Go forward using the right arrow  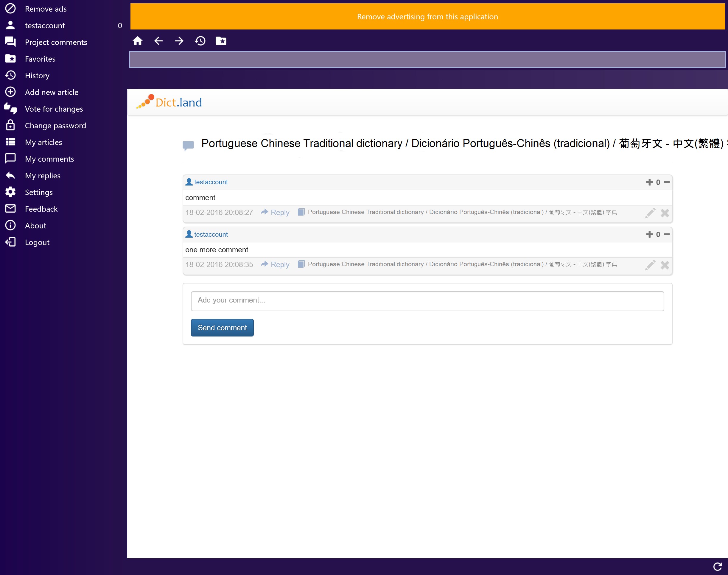point(179,41)
